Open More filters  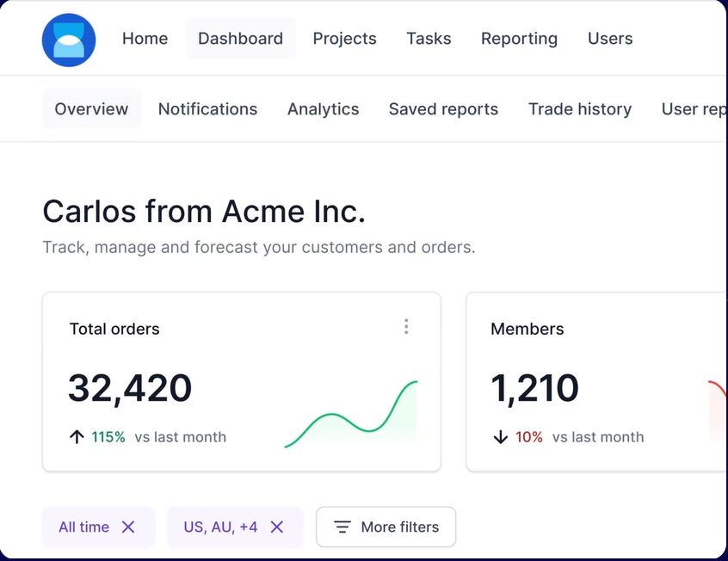click(386, 527)
